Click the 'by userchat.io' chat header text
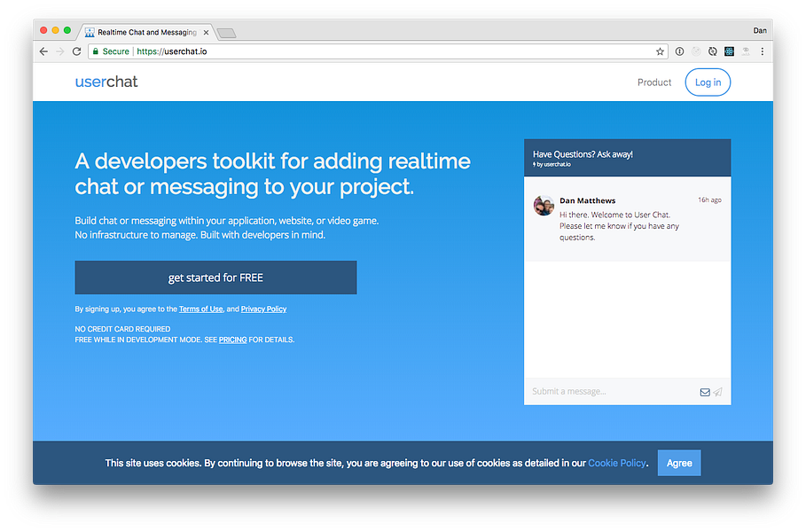The height and width of the screenshot is (532, 806). (x=552, y=165)
